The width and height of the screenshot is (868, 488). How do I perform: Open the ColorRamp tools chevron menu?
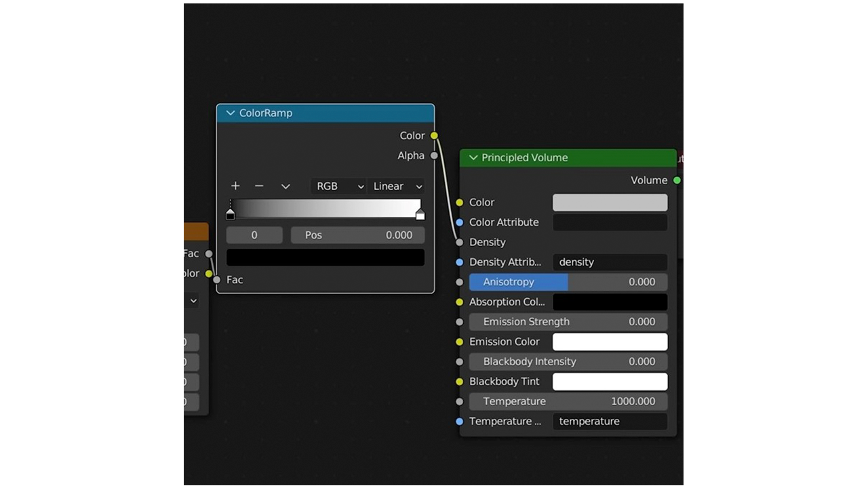coord(285,186)
